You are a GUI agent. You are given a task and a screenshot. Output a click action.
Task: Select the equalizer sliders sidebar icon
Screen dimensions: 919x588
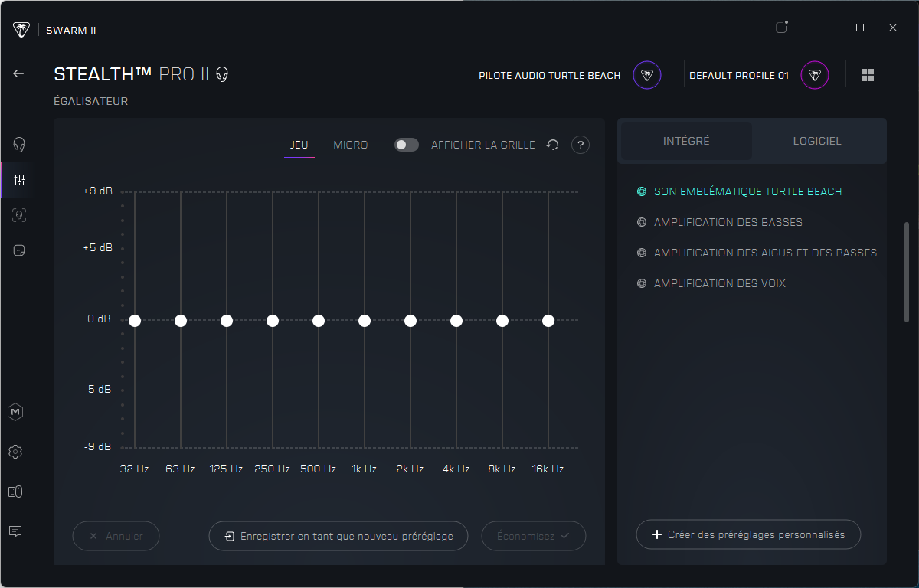point(19,180)
